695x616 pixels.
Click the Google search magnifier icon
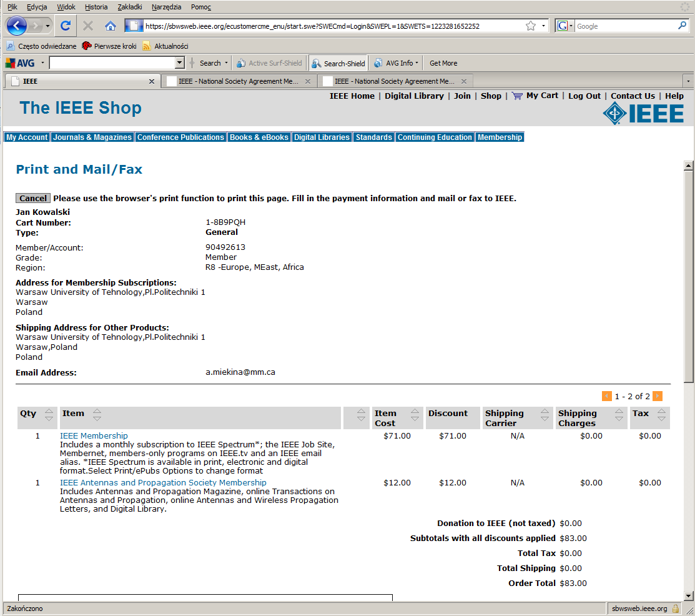pyautogui.click(x=682, y=26)
